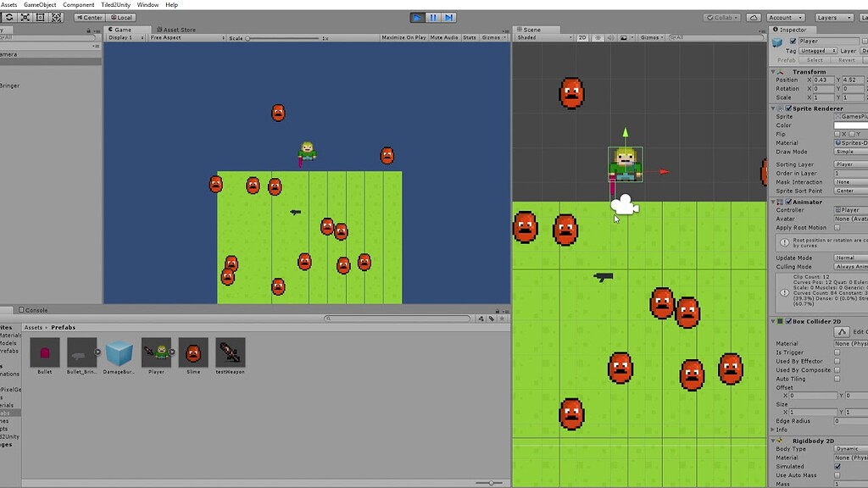The height and width of the screenshot is (488, 868).
Task: Click the Play button
Action: click(416, 16)
